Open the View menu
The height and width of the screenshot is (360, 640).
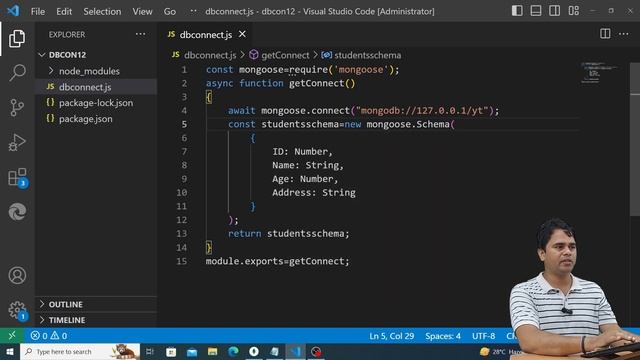[142, 11]
